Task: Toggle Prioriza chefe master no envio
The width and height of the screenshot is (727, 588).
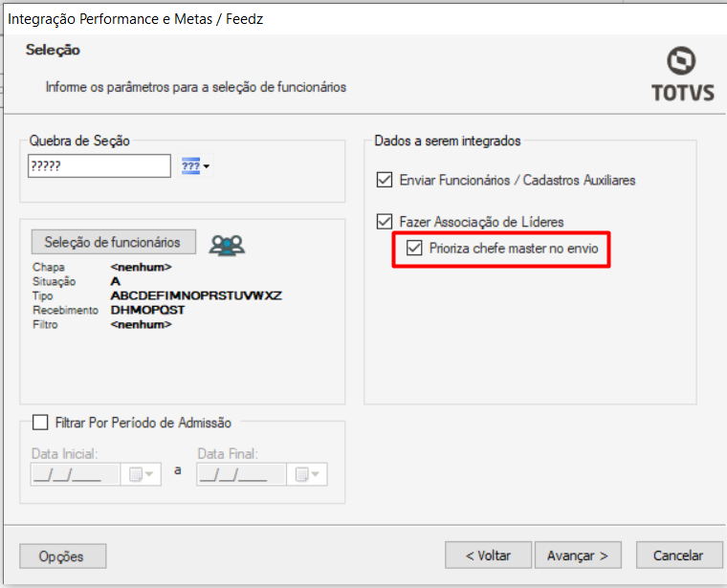Action: tap(414, 248)
